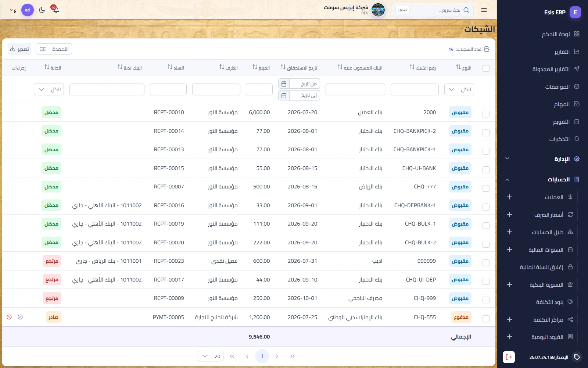Sort by المبلغ column
Viewport: 588px width, 368px height.
255,67
